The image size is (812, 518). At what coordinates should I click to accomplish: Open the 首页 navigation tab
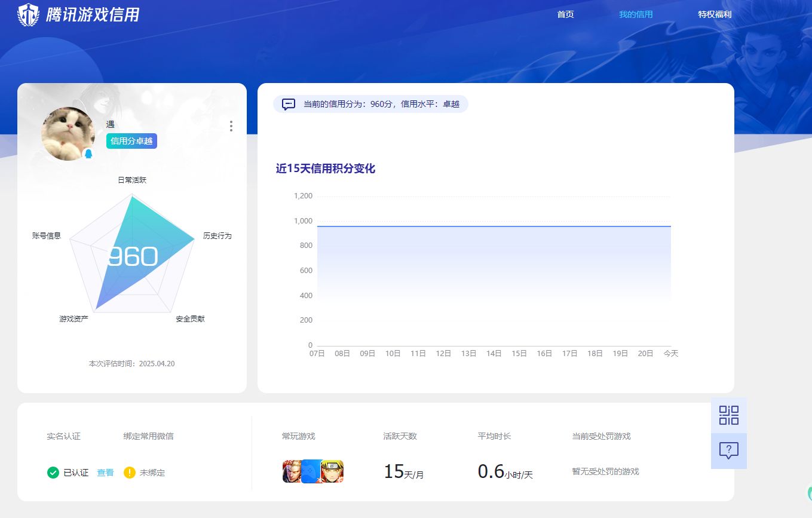(565, 14)
